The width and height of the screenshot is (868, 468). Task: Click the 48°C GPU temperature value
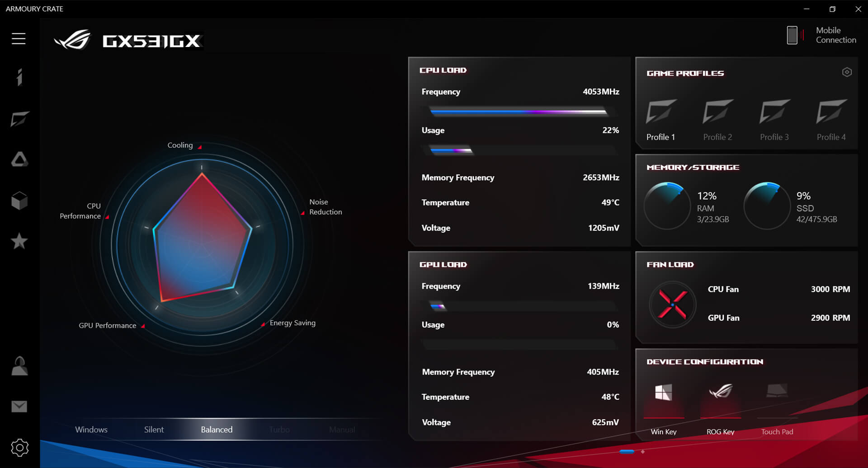click(x=610, y=397)
